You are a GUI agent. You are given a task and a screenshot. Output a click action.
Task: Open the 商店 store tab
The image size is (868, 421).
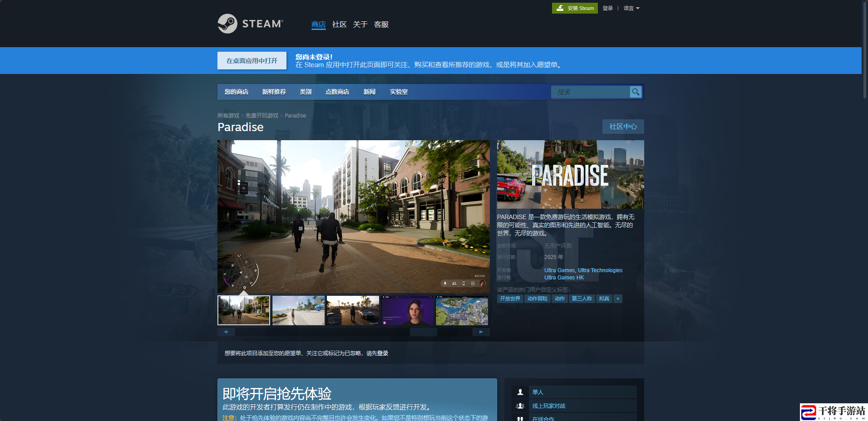318,24
